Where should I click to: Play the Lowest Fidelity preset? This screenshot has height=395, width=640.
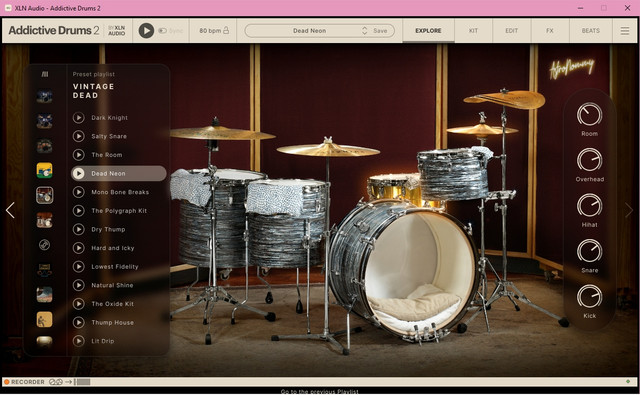click(x=79, y=266)
